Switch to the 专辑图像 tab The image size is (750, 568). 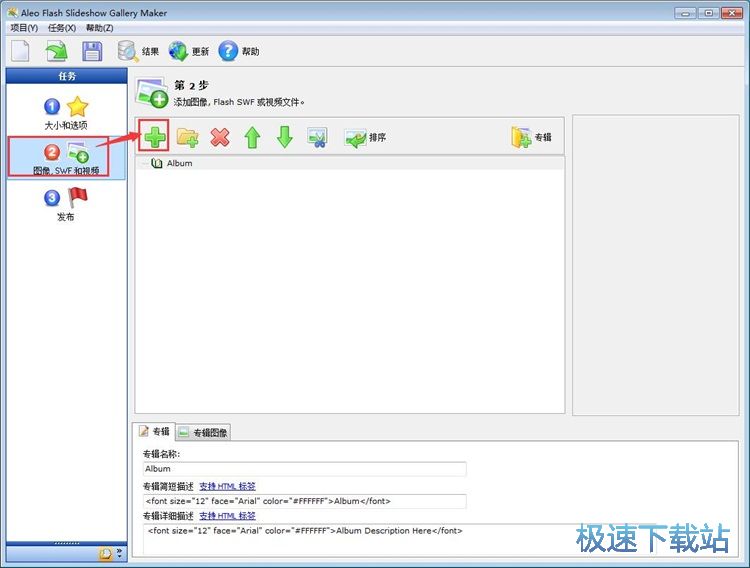(x=203, y=433)
